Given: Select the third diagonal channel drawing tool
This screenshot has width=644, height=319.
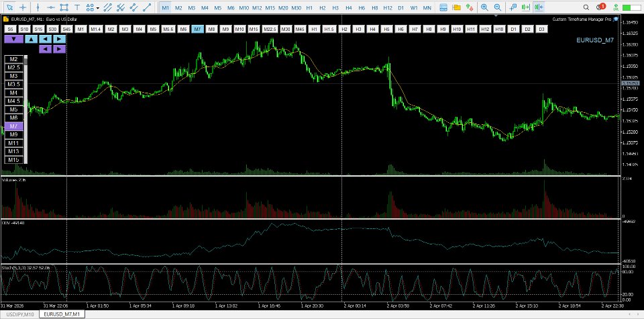Looking at the screenshot, I should point(133,7).
